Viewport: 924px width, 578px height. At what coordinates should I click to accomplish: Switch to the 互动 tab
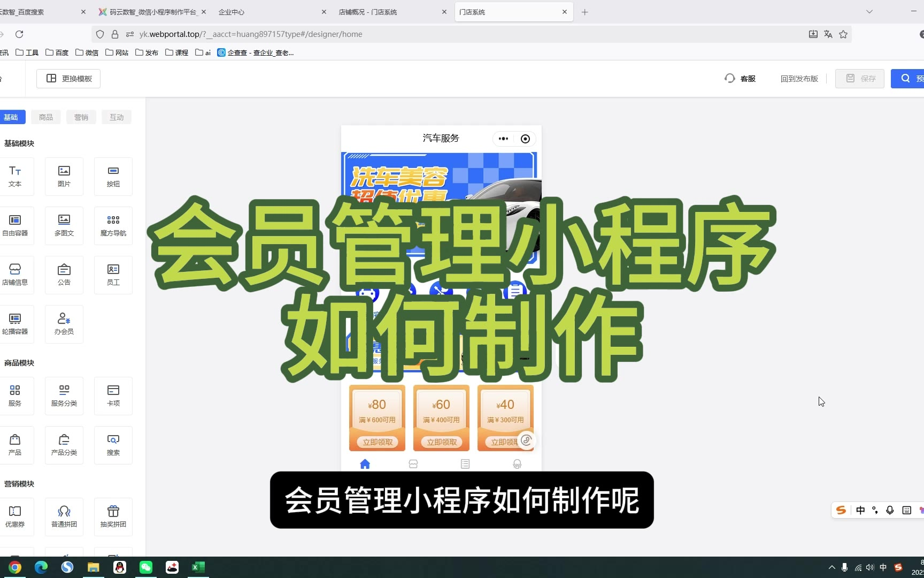coord(117,117)
